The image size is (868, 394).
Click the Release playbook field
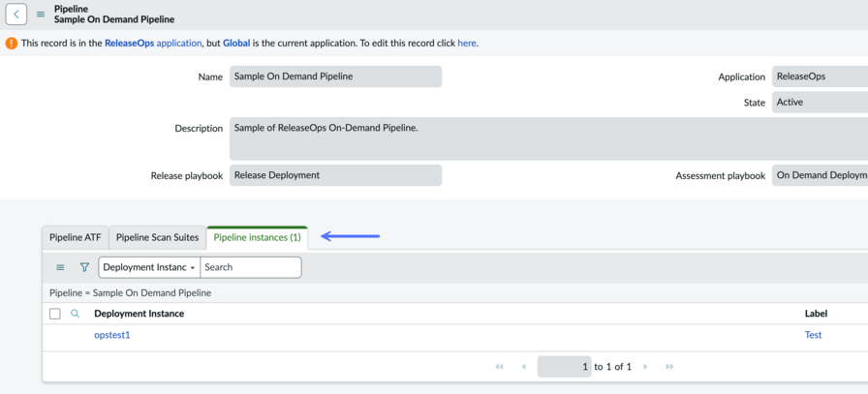[x=335, y=175]
